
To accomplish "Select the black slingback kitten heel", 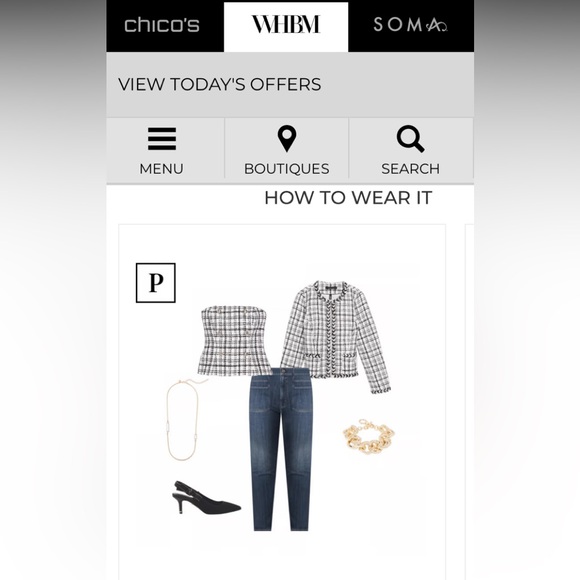I will coord(206,499).
